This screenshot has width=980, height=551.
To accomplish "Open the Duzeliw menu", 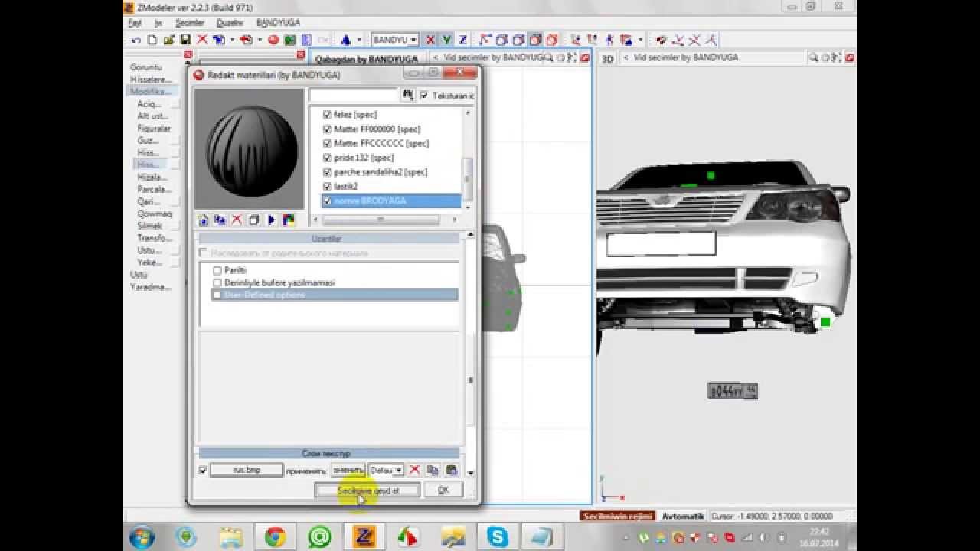I will (x=230, y=23).
